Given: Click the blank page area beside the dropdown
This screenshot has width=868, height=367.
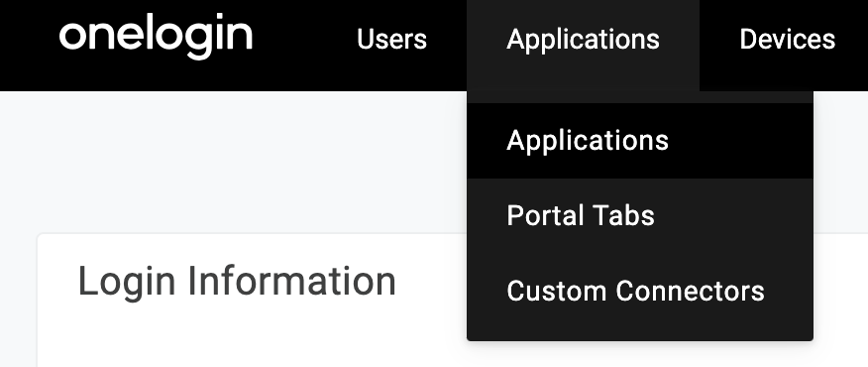Looking at the screenshot, I should click(x=233, y=161).
